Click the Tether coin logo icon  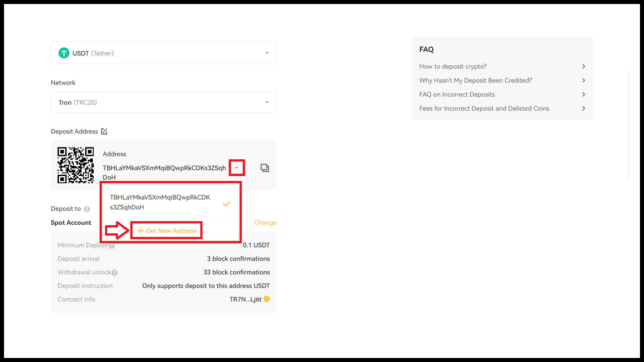pos(64,53)
